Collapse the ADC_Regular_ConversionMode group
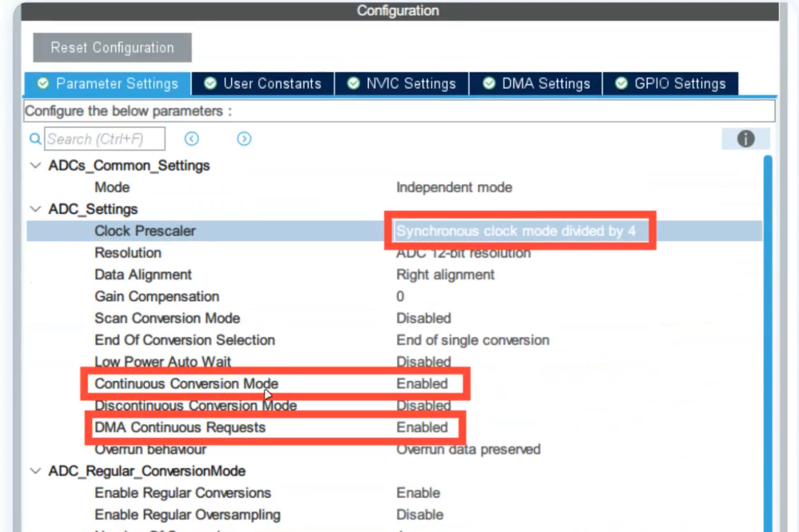Viewport: 799px width, 532px height. click(36, 471)
